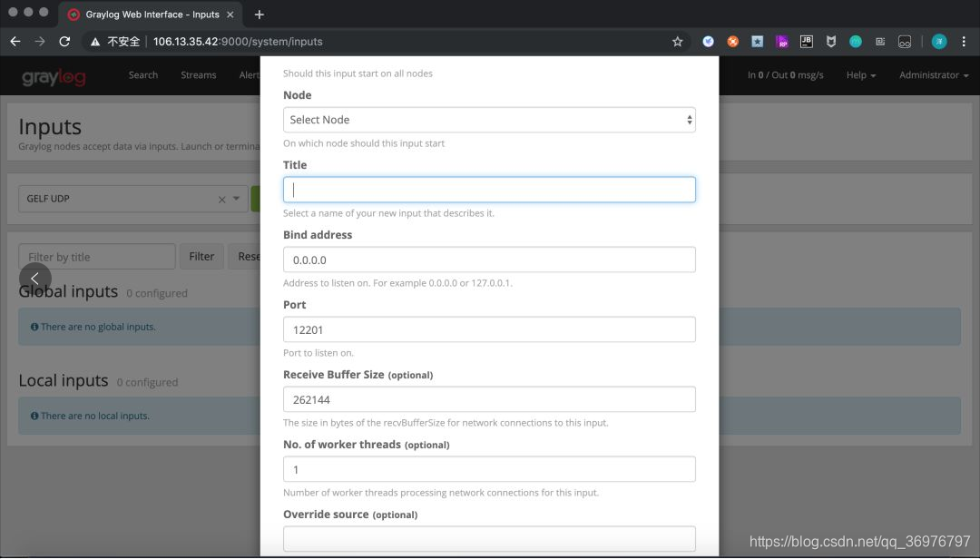Image resolution: width=980 pixels, height=559 pixels.
Task: Bookmark page using star icon
Action: click(x=678, y=42)
